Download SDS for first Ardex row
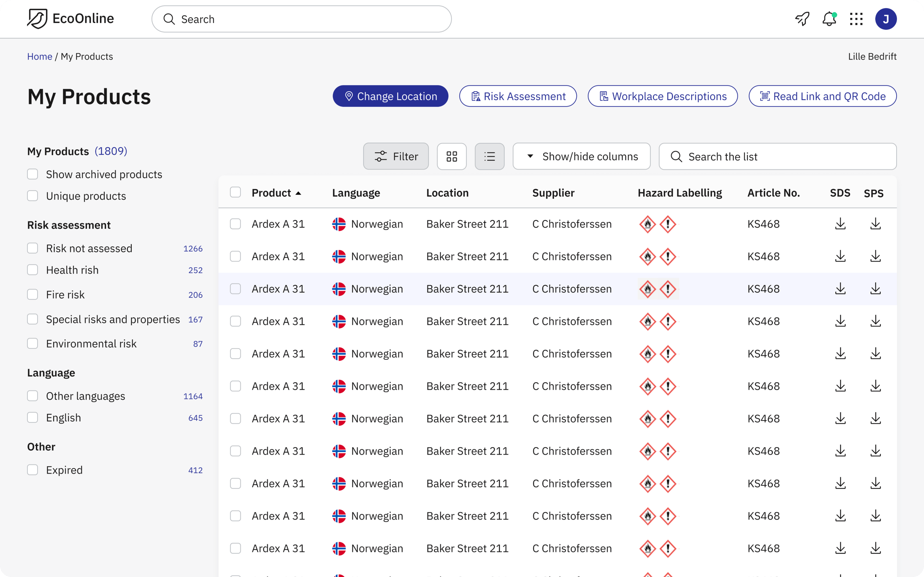This screenshot has width=924, height=577. point(840,224)
